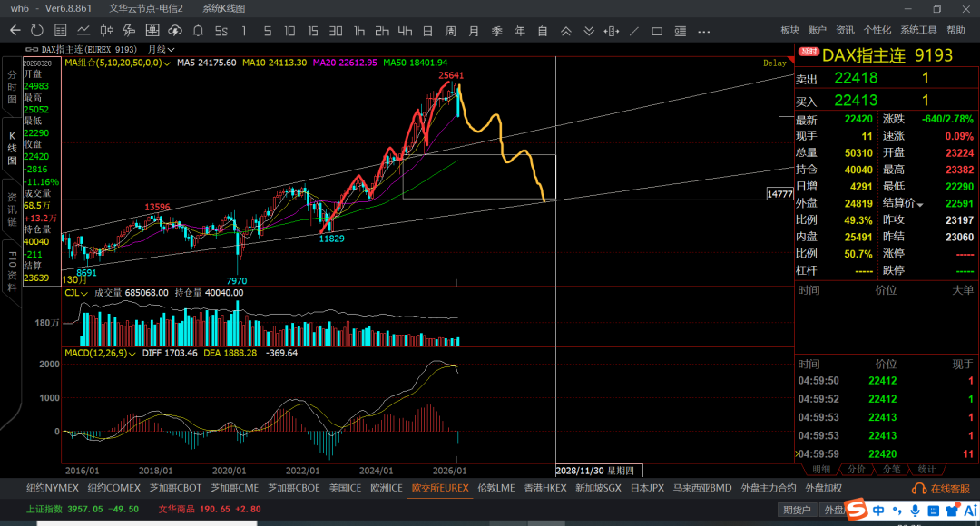The image size is (980, 526).
Task: Click the lightning chart toolbar icon
Action: [130, 30]
